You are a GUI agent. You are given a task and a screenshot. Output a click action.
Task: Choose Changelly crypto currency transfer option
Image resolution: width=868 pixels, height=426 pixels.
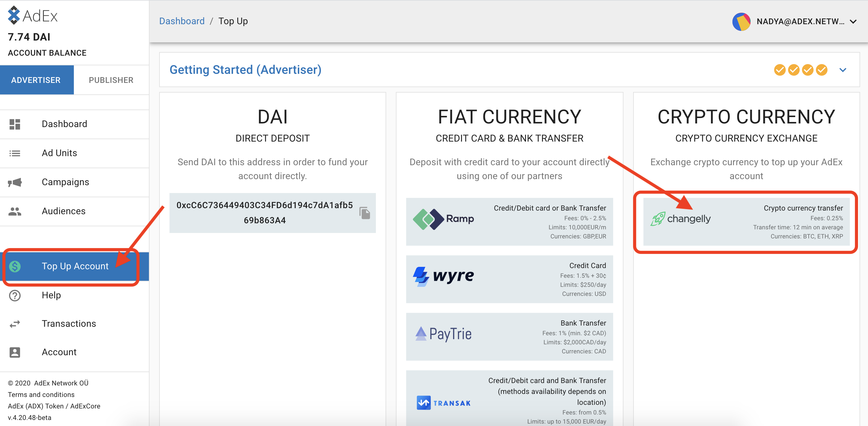point(746,222)
